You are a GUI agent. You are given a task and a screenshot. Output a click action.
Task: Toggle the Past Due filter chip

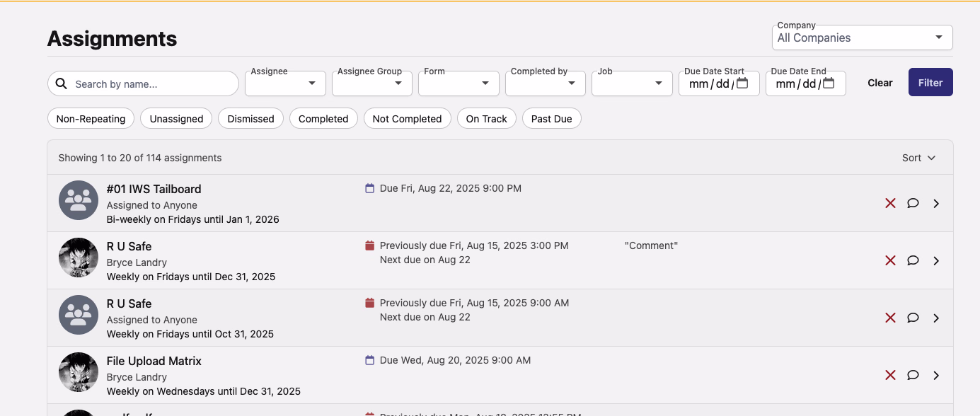(x=552, y=119)
